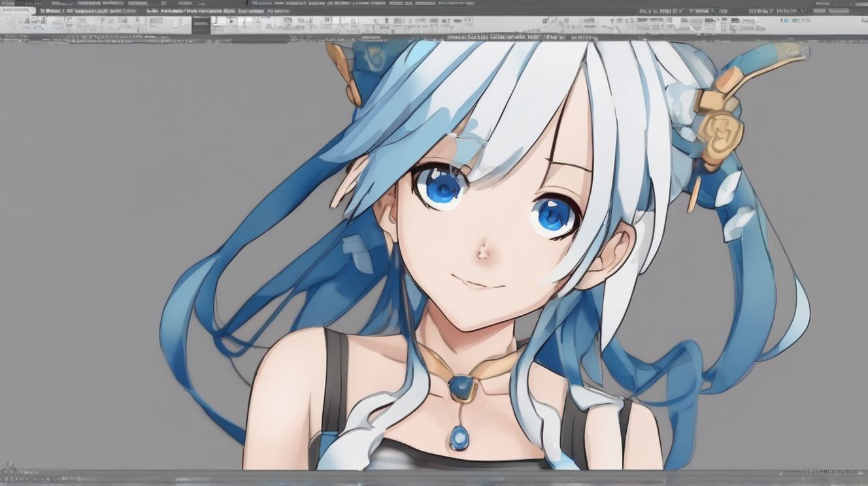Select the active document tab at top left
The image size is (868, 486).
tap(18, 11)
